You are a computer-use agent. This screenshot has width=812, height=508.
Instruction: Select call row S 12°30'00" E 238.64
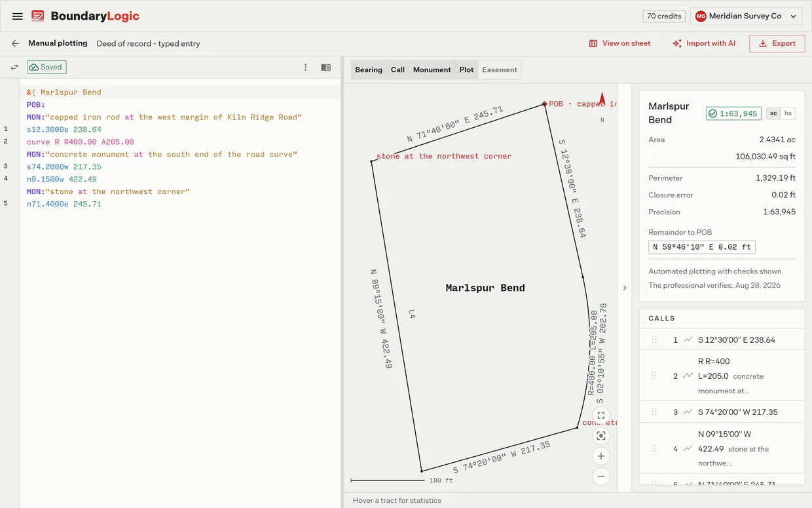[722, 340]
